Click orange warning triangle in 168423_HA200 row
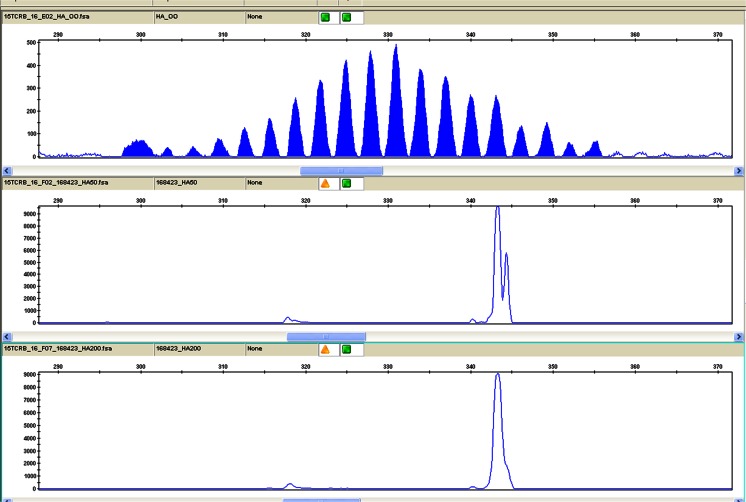 coord(325,349)
